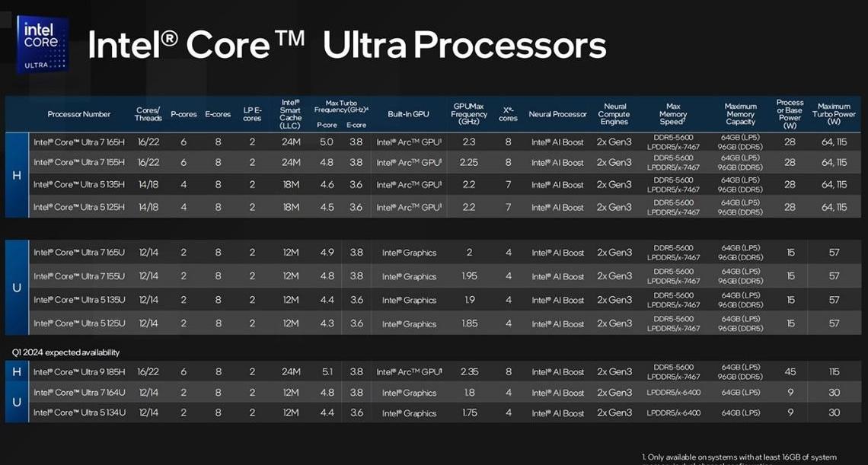Click the U series label beside the 165U–125U rows

[17, 288]
